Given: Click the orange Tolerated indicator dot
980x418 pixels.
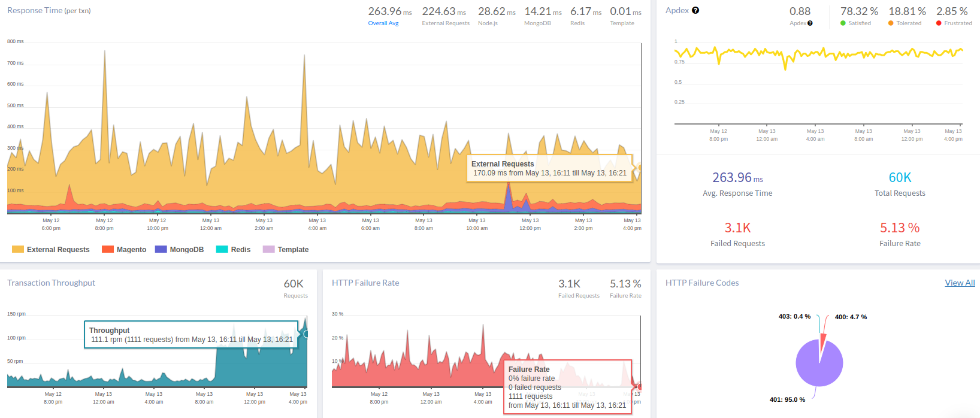Looking at the screenshot, I should point(891,23).
